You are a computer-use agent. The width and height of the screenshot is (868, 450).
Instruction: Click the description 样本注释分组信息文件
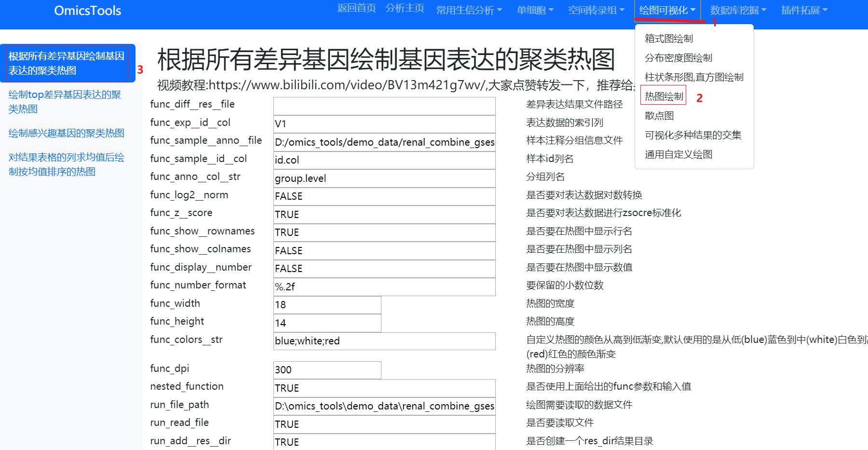pyautogui.click(x=574, y=140)
